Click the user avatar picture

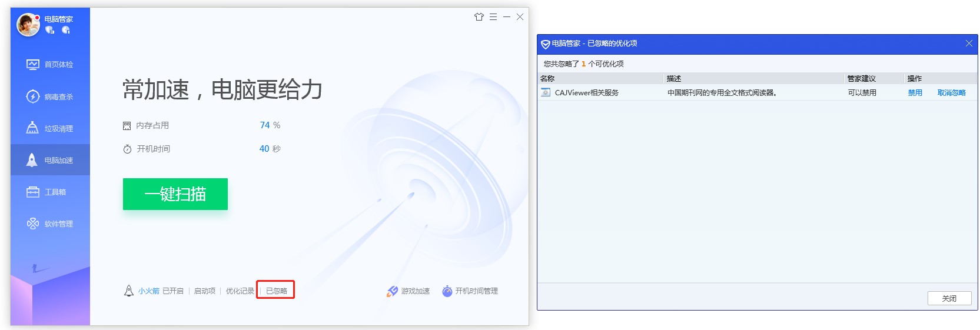coord(28,24)
